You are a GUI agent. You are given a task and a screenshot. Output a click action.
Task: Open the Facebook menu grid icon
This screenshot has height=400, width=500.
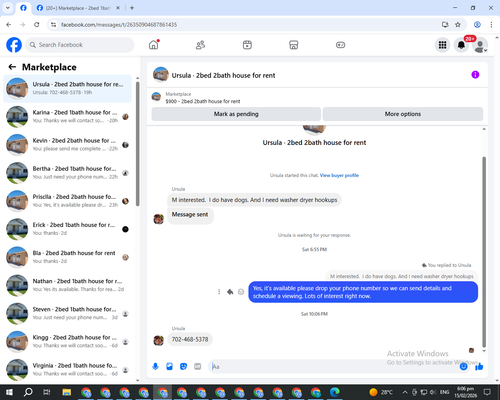pos(442,45)
